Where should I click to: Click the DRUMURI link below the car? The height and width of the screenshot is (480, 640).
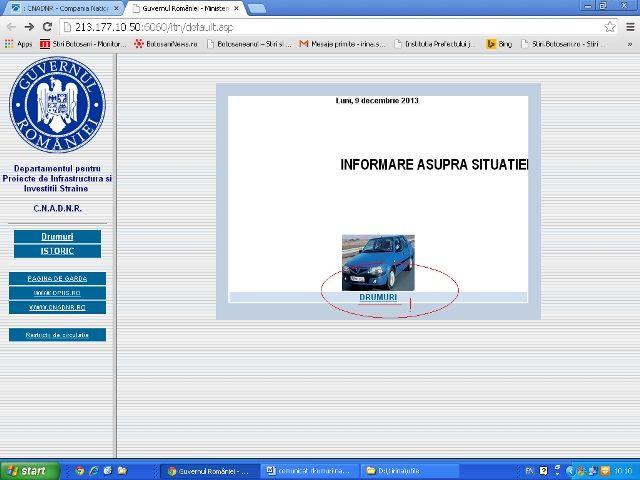[378, 297]
